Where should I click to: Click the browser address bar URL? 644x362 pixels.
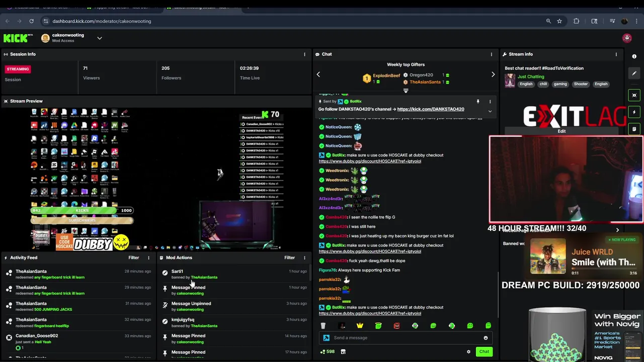pos(102,21)
